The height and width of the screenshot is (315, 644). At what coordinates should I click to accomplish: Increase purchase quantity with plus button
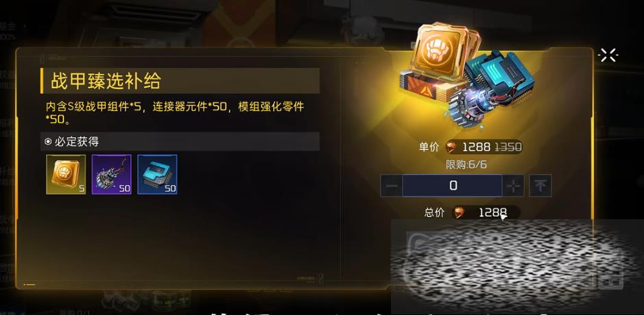(514, 186)
